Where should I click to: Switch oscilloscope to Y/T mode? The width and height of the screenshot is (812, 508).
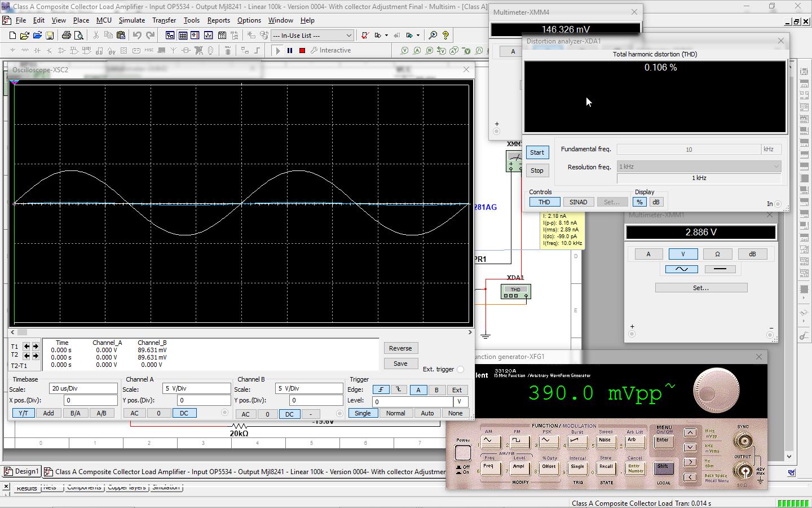pyautogui.click(x=23, y=413)
